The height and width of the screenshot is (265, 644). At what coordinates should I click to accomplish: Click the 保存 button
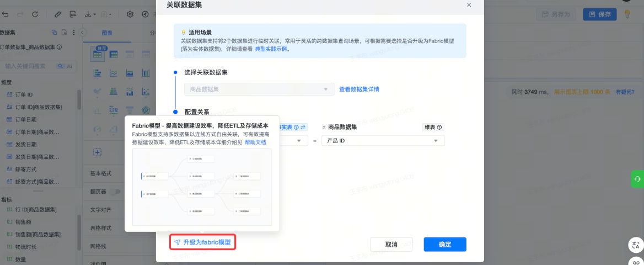(600, 14)
